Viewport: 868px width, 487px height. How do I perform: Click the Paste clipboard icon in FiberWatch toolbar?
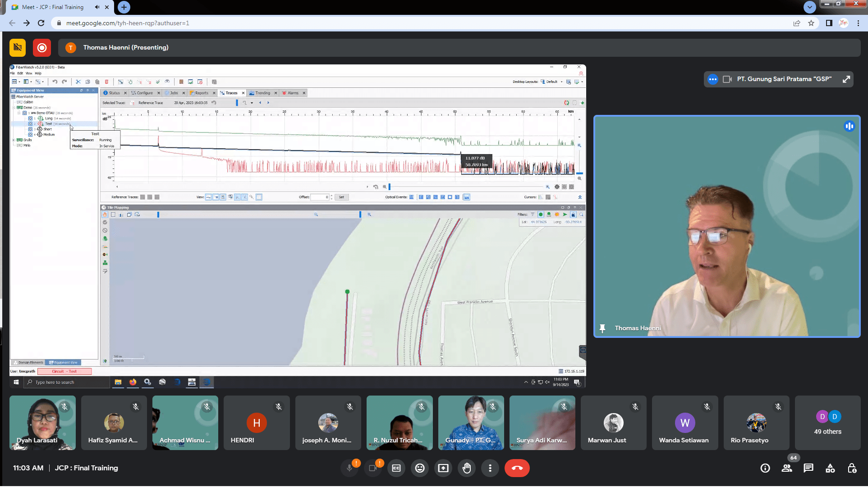pos(97,82)
